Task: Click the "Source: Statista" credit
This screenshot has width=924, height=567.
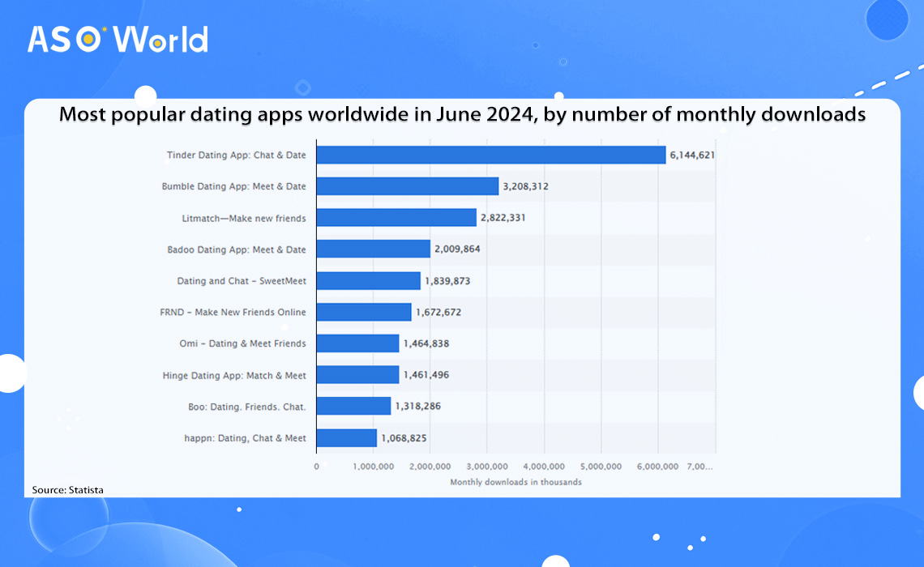Action: point(68,490)
